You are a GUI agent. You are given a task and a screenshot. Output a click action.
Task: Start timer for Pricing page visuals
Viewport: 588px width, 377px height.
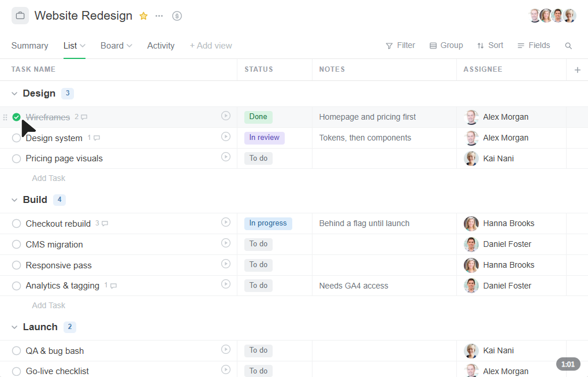click(x=226, y=157)
